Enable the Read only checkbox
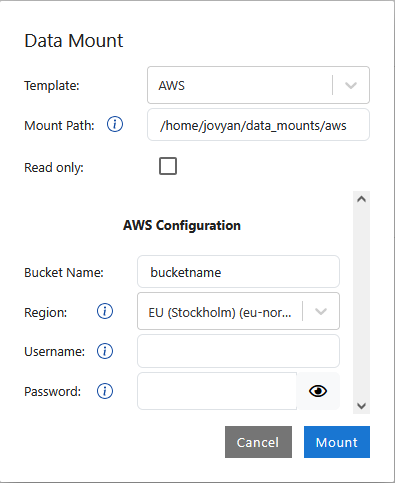395x483 pixels. tap(168, 166)
